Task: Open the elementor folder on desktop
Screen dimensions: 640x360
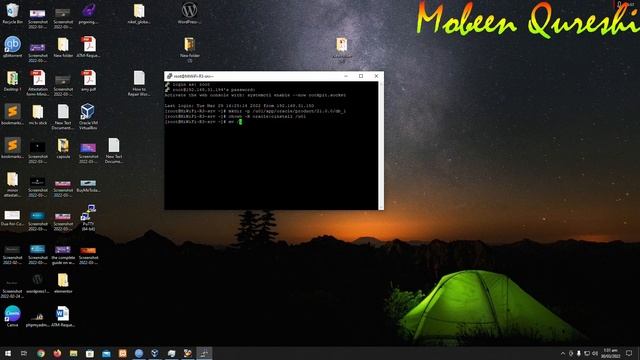Action: [x=63, y=283]
